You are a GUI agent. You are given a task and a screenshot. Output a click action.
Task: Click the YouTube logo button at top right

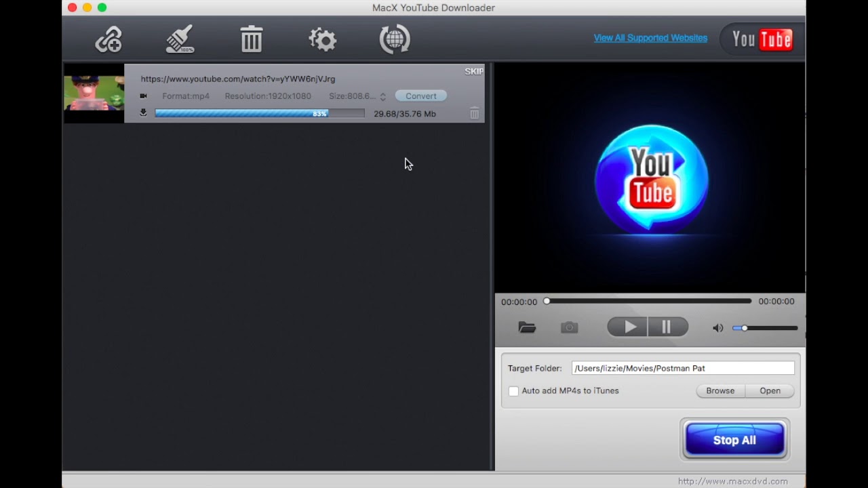click(x=762, y=39)
